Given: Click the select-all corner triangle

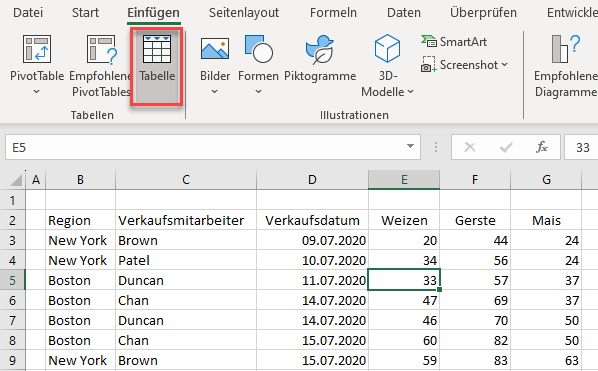Looking at the screenshot, I should [15, 180].
